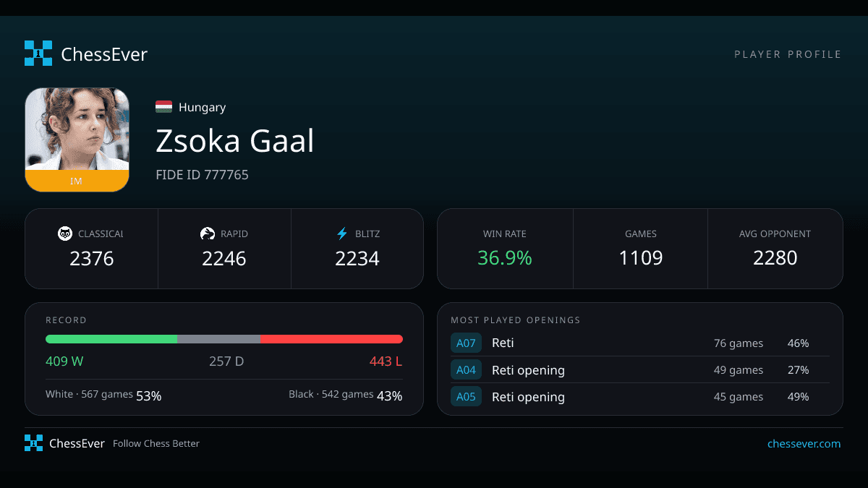Click the Hungary flag icon

coord(163,107)
